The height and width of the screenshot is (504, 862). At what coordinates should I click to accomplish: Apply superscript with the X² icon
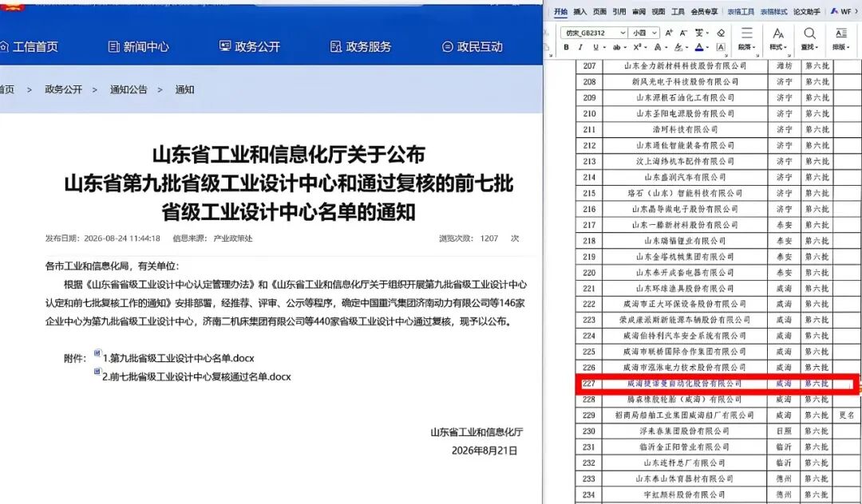(637, 47)
